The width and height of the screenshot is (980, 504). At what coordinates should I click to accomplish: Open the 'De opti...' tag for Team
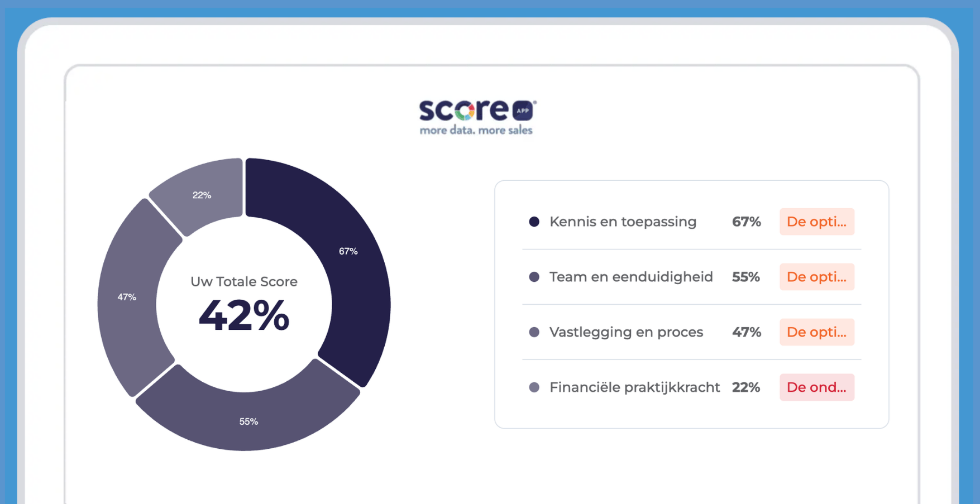(817, 277)
